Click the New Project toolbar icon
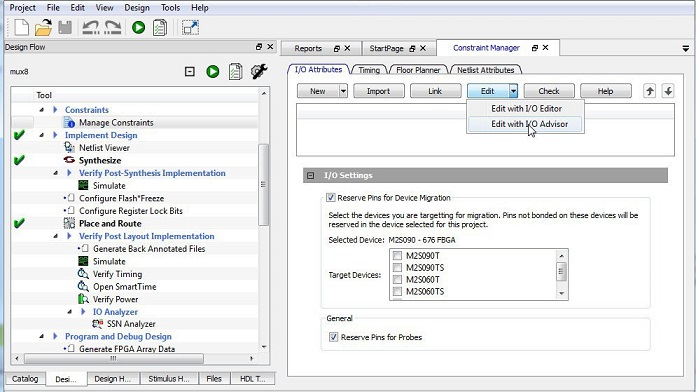 [x=21, y=28]
